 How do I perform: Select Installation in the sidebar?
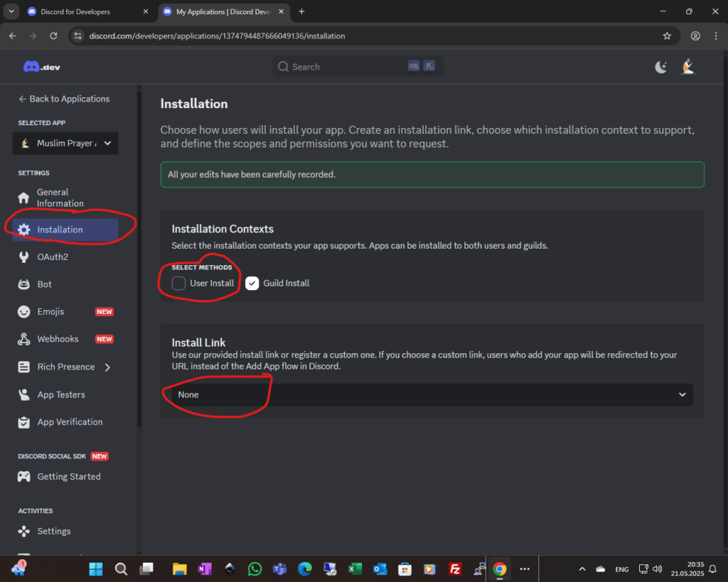(65, 230)
